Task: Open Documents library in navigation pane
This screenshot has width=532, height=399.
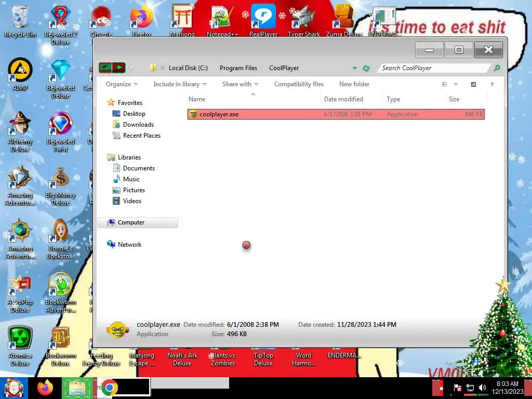Action: [x=134, y=168]
